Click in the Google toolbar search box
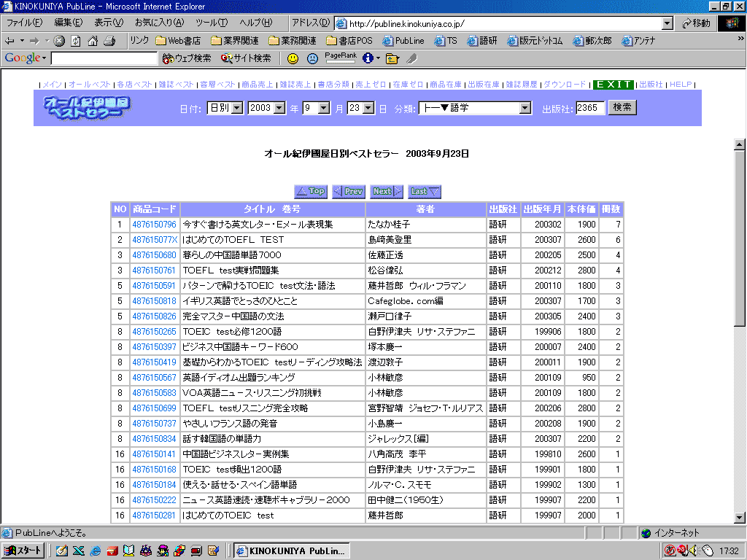Image resolution: width=747 pixels, height=560 pixels. coord(104,58)
